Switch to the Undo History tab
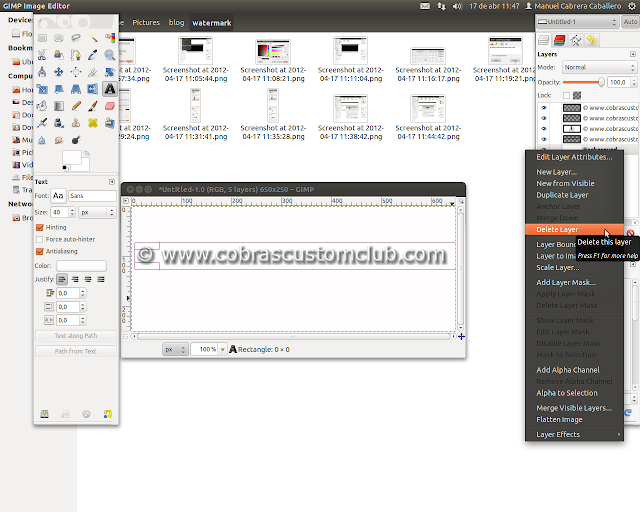The image size is (640, 512). [592, 40]
